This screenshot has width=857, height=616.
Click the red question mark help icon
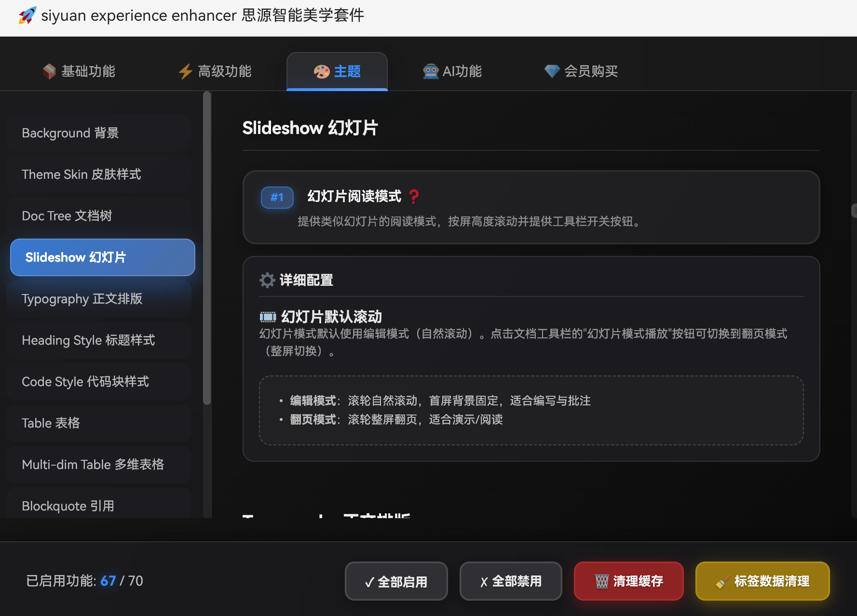coord(414,197)
